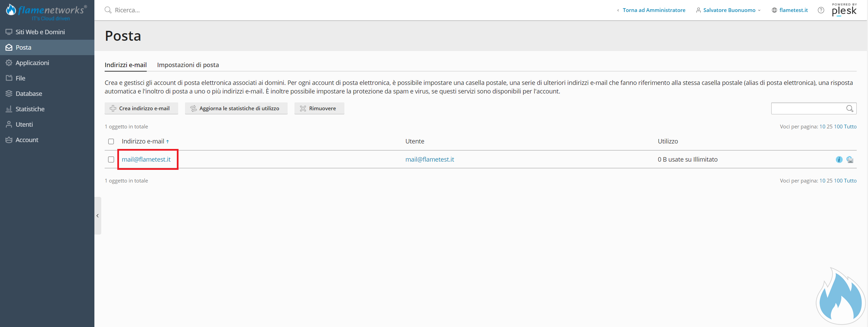Open webmail icon for mail@flametest.it
This screenshot has height=327, width=868.
tap(850, 160)
